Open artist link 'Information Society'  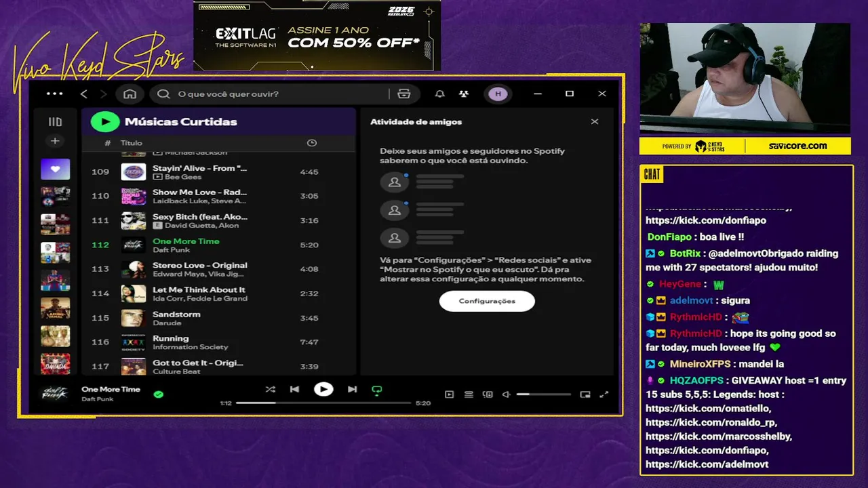point(190,347)
